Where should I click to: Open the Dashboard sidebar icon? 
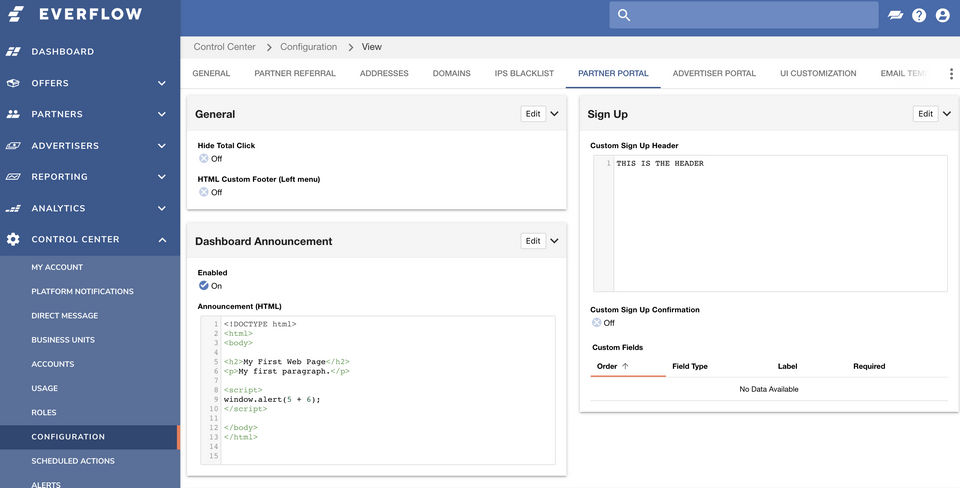(13, 51)
